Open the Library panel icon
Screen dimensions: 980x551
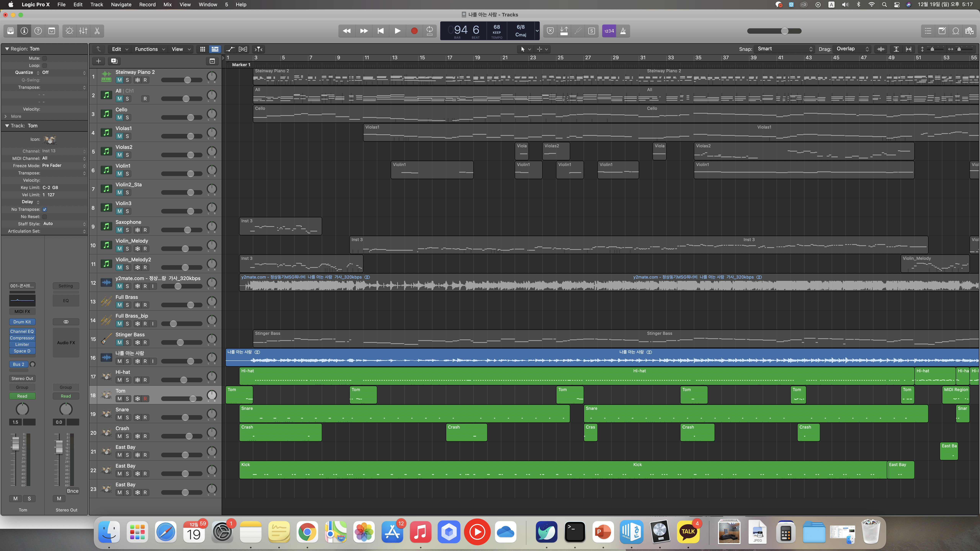point(11,31)
